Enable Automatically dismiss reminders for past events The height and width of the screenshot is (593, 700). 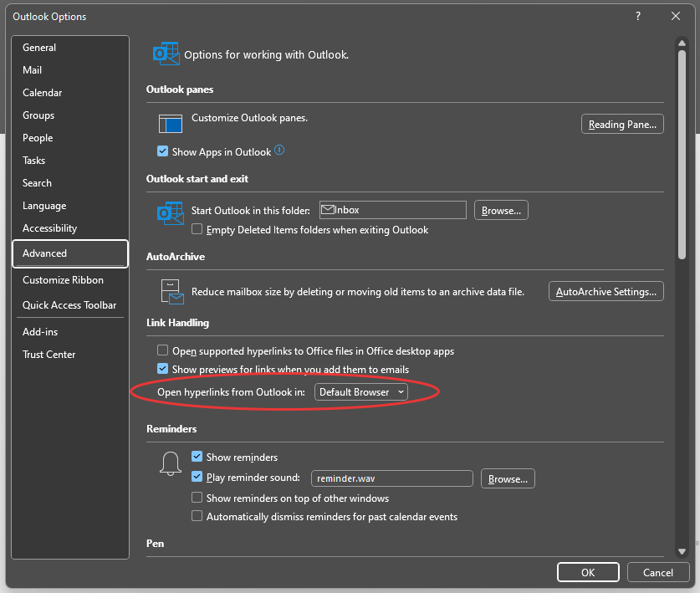tap(197, 516)
